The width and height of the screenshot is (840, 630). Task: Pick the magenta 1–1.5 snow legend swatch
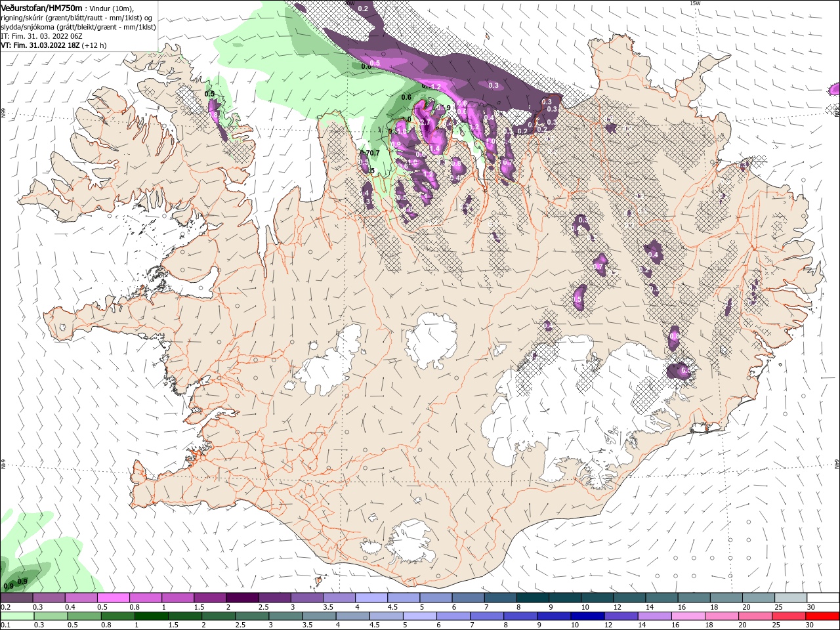coord(178,598)
